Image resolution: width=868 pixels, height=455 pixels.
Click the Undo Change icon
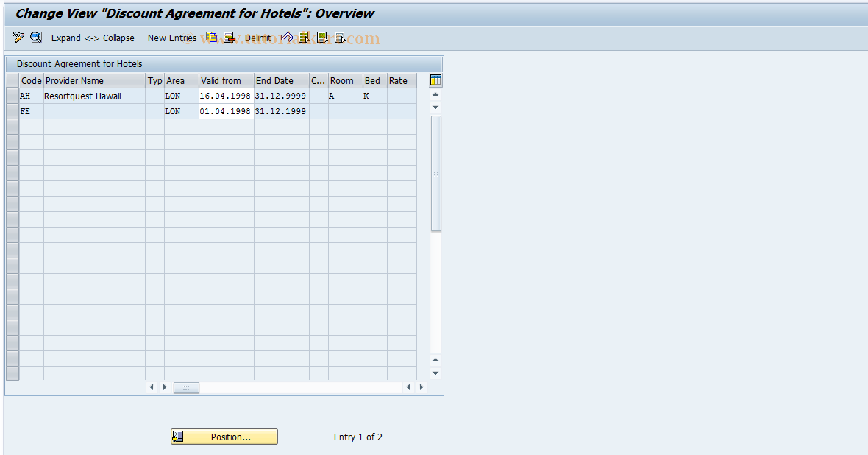(x=286, y=38)
